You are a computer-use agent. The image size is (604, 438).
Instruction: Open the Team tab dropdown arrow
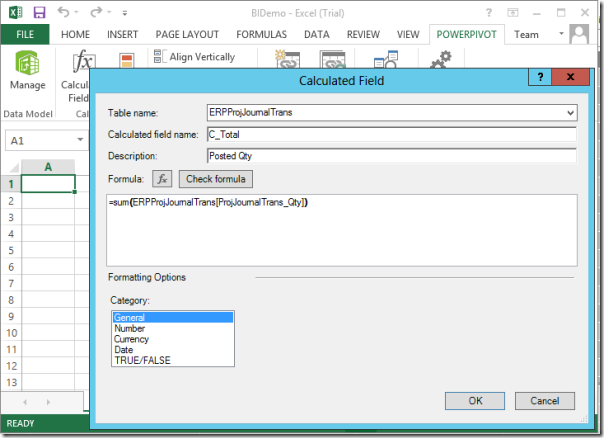[x=577, y=34]
